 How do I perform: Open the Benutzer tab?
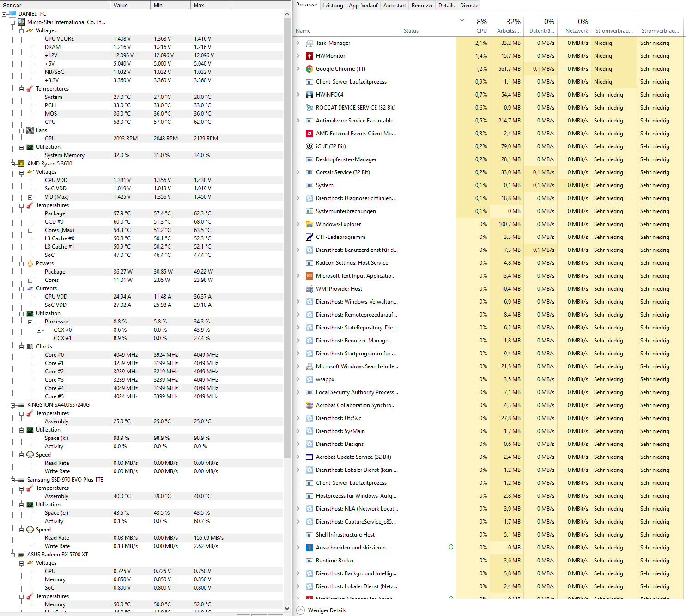coord(422,6)
